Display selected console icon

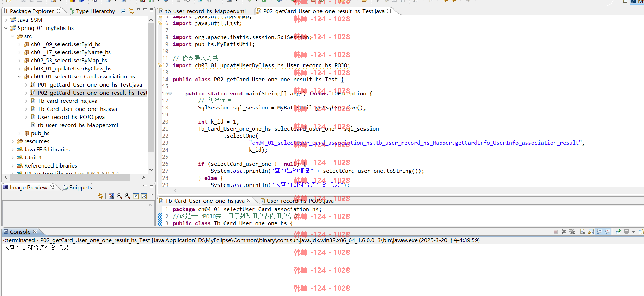pyautogui.click(x=627, y=232)
